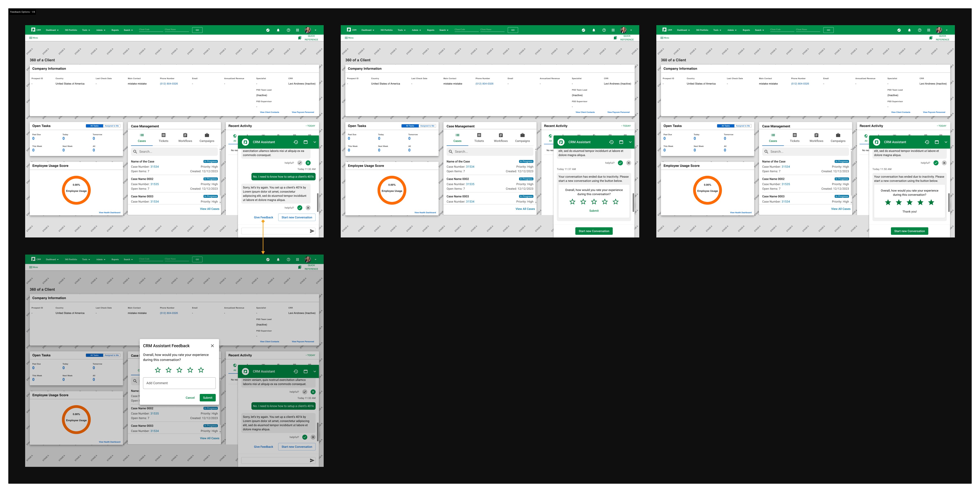Mark the assistant answer as not helpful
This screenshot has width=980, height=492.
coord(308,163)
